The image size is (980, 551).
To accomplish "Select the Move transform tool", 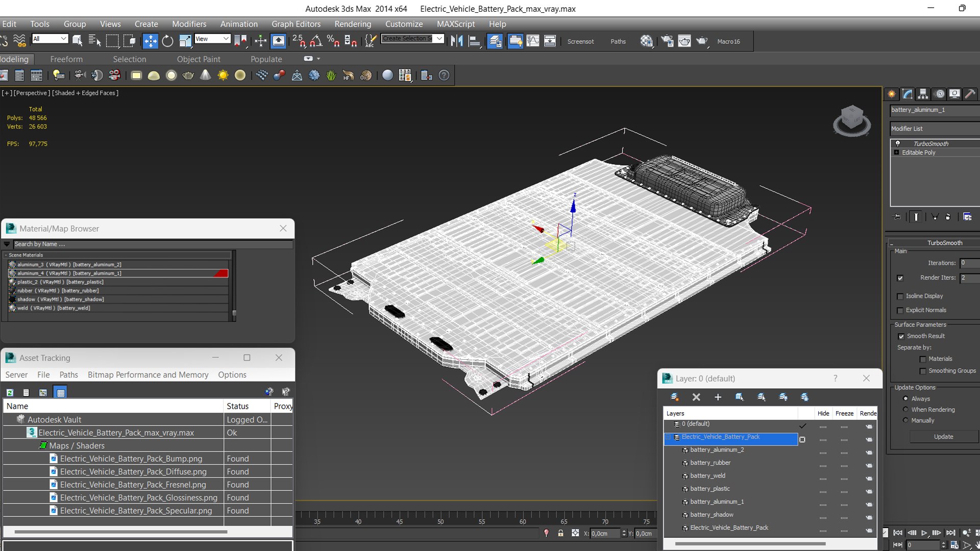I will pos(150,41).
